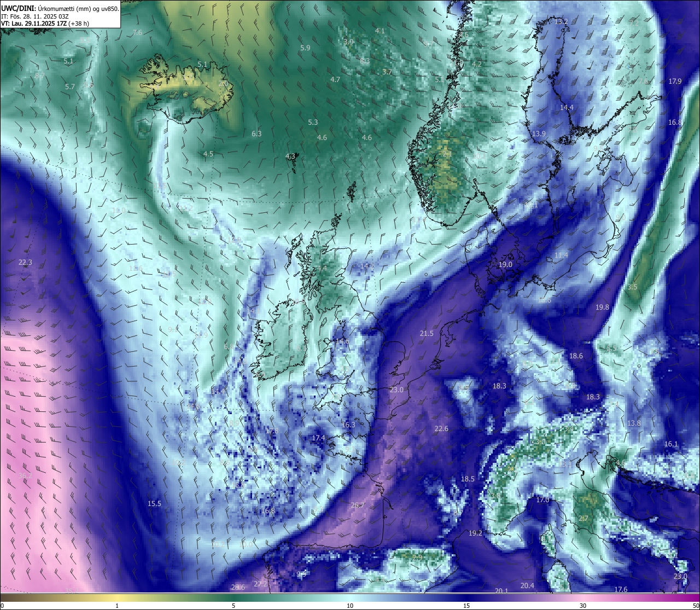The width and height of the screenshot is (700, 610).
Task: Click the 6.3 value south of Iceland
Action: [x=256, y=134]
